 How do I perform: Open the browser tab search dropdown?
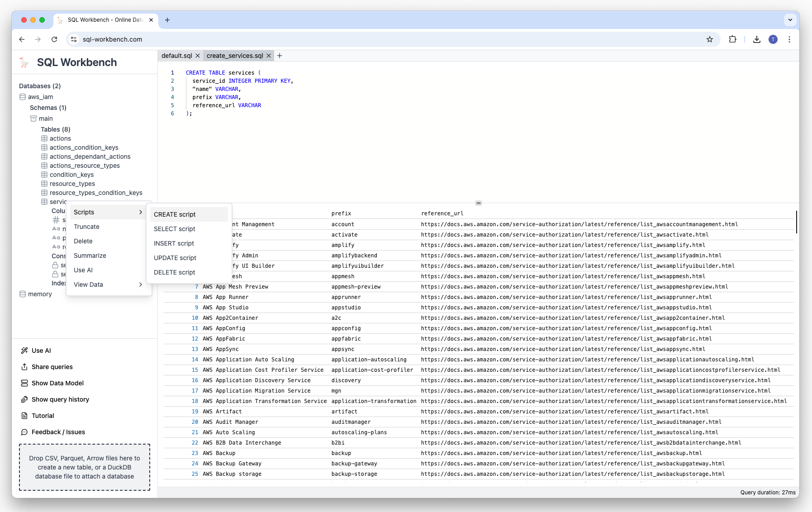[790, 20]
